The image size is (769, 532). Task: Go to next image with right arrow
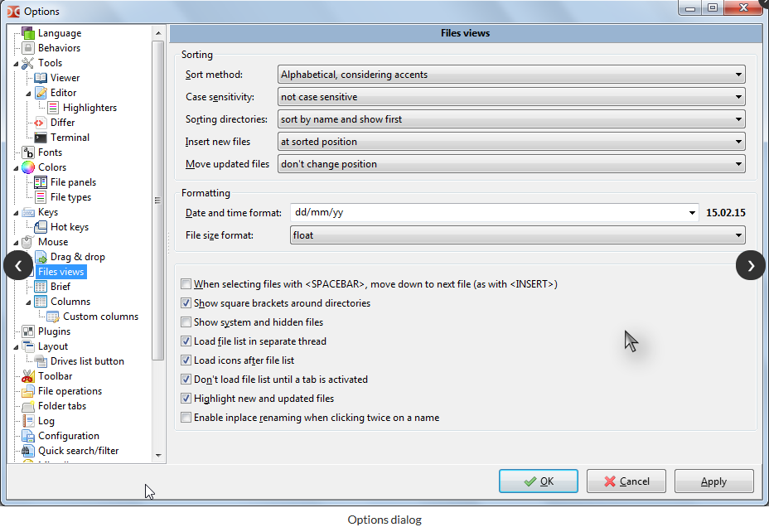(x=751, y=266)
